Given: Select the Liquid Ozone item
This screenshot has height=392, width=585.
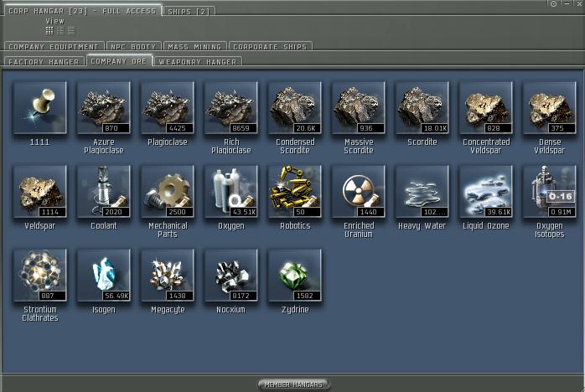Looking at the screenshot, I should [486, 192].
